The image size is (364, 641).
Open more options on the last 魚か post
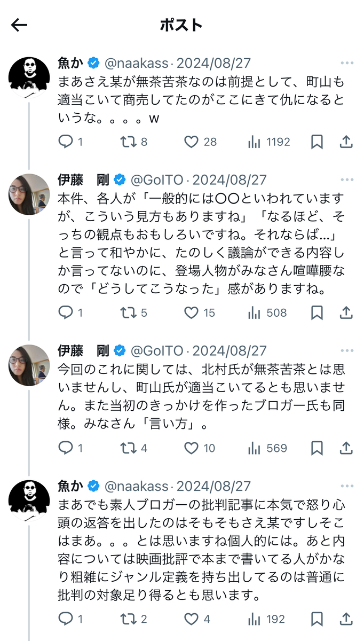pyautogui.click(x=347, y=487)
